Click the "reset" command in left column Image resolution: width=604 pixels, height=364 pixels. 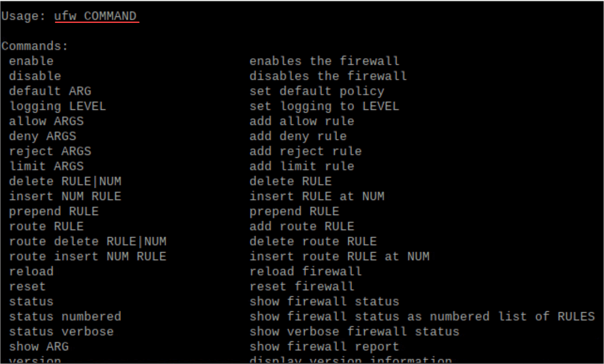(27, 286)
